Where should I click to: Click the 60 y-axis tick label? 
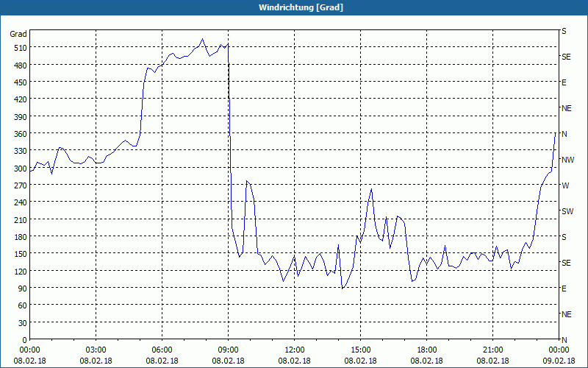tap(23, 305)
